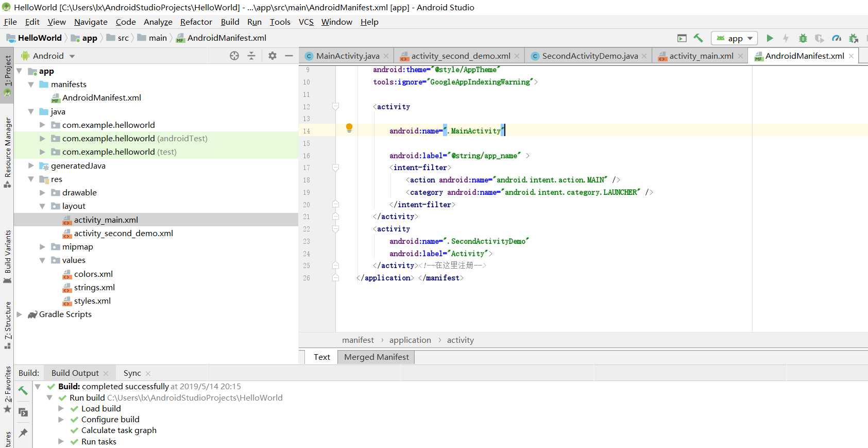This screenshot has height=448, width=868.
Task: Open the Structure side panel
Action: pos(7,325)
